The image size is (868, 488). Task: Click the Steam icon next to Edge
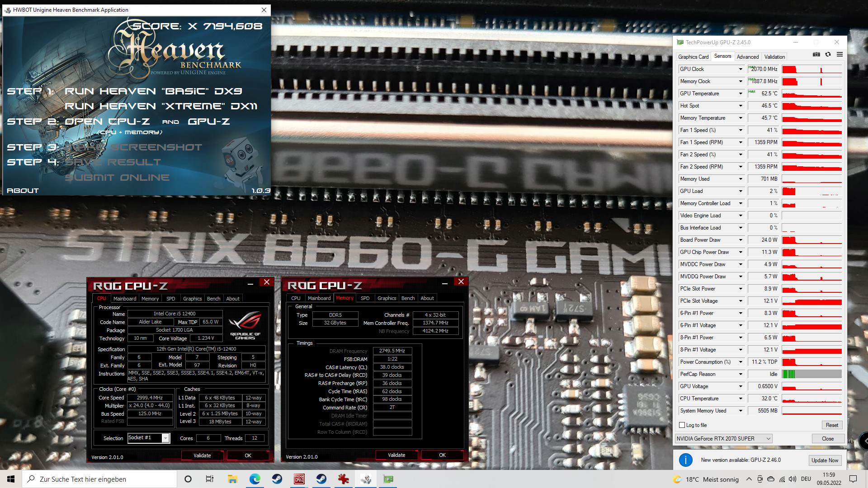coord(277,479)
